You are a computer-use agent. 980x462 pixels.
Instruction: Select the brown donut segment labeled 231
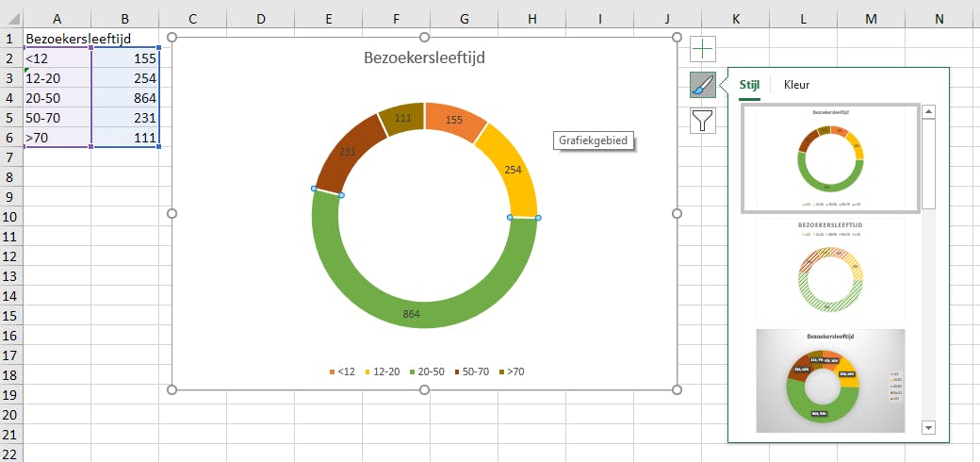348,152
